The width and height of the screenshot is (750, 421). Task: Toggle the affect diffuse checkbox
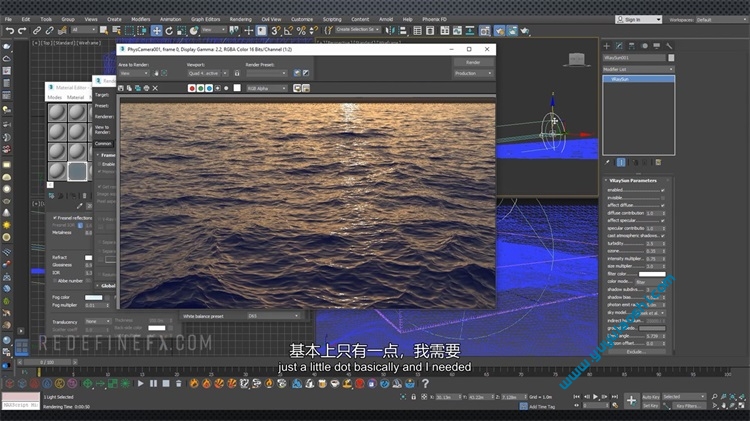coord(662,205)
